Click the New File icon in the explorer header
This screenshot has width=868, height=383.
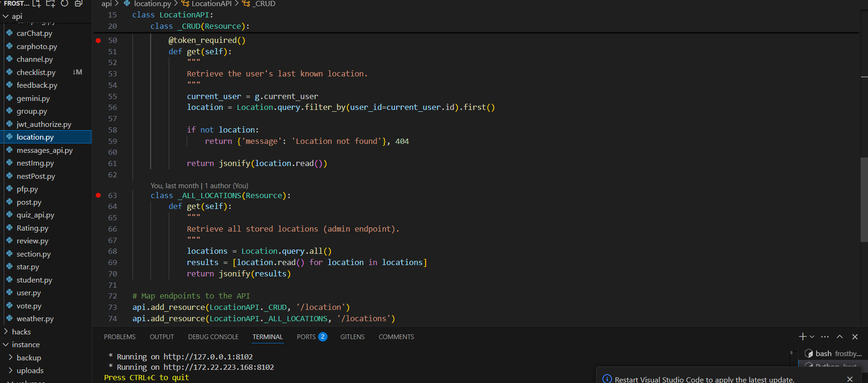coord(37,3)
